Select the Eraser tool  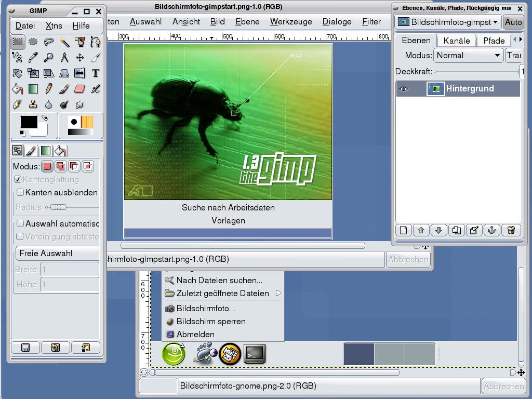[79, 89]
